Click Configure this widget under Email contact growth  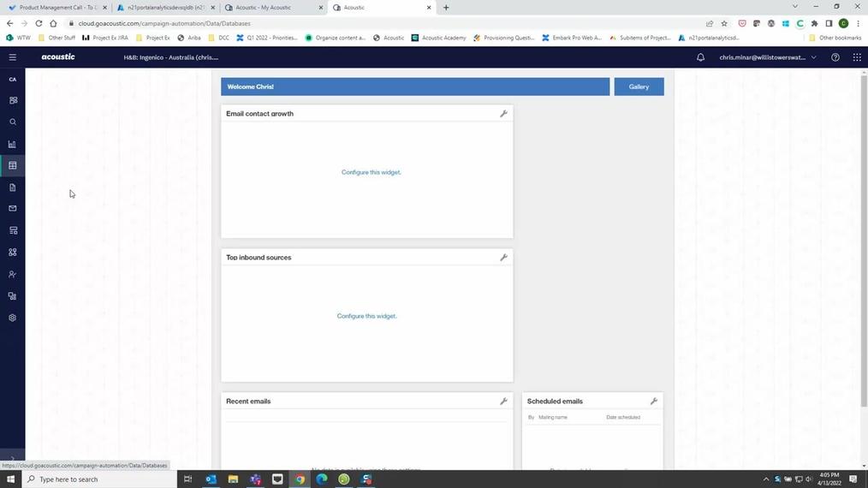point(371,172)
